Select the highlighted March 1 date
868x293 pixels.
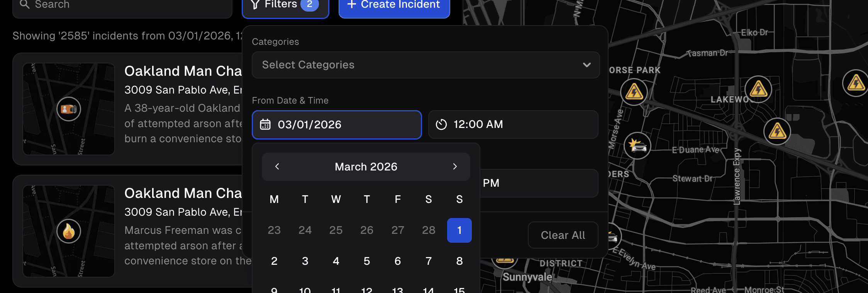pyautogui.click(x=459, y=230)
